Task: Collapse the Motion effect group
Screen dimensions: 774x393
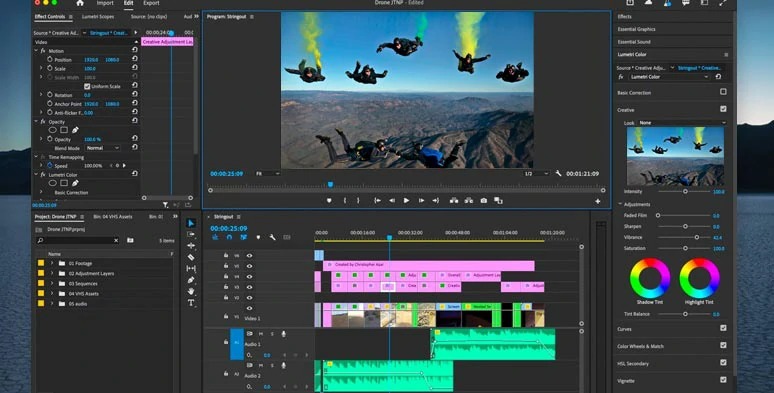Action: (x=36, y=50)
